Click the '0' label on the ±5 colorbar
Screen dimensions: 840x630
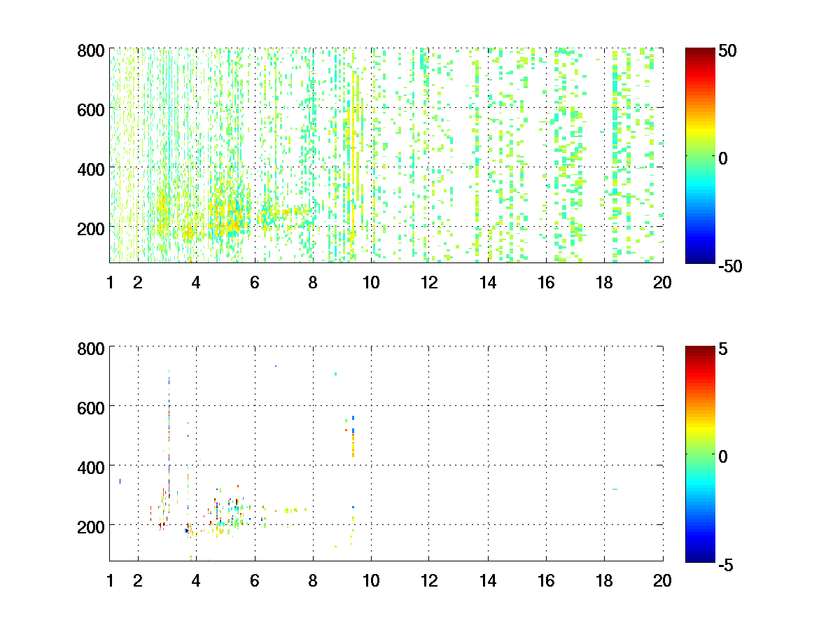point(724,456)
